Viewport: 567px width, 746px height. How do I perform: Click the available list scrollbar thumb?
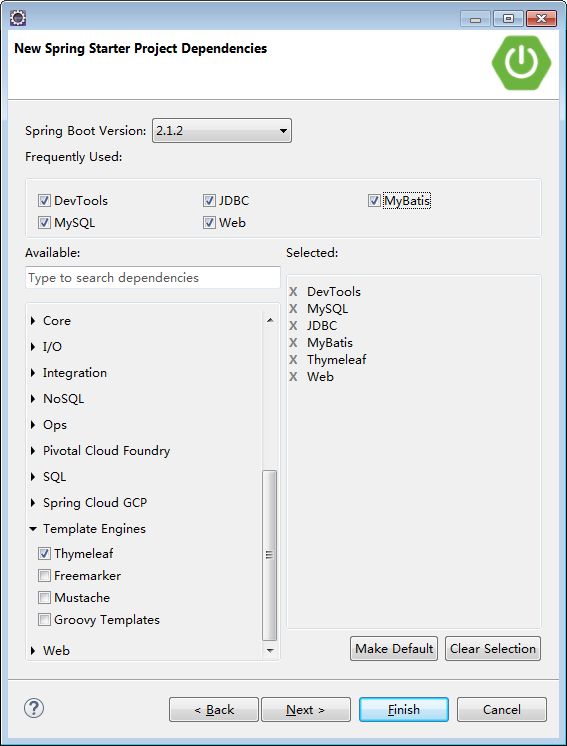click(270, 556)
